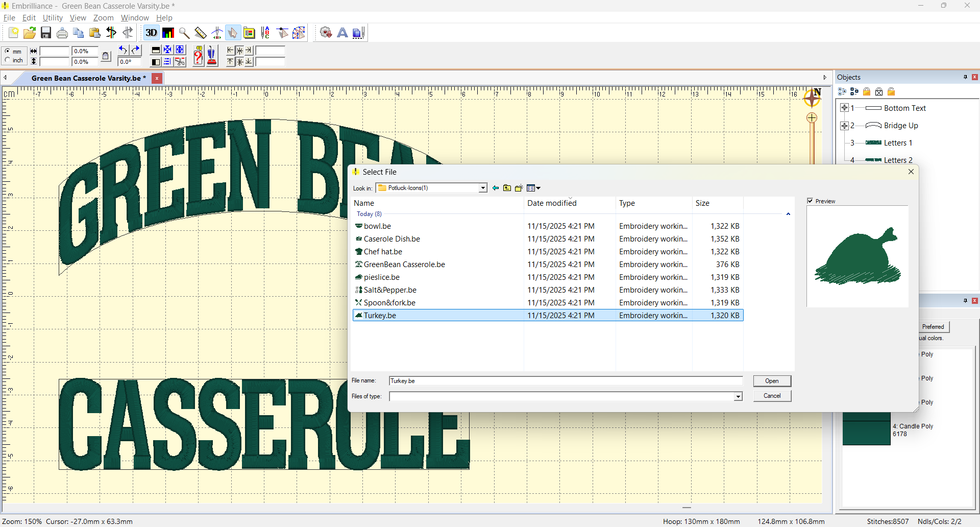Screen dimensions: 980x527
Task: Click the Candle Poly 6178 color swatch
Action: [866, 432]
